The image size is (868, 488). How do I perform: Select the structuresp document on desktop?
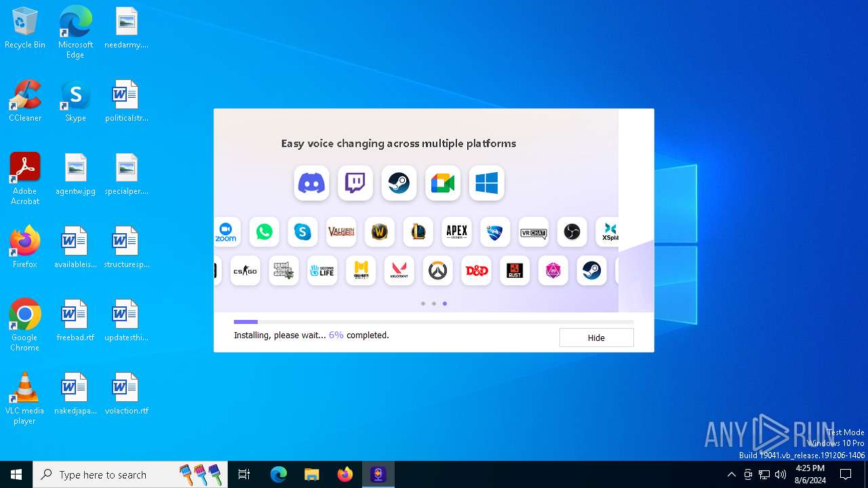126,247
